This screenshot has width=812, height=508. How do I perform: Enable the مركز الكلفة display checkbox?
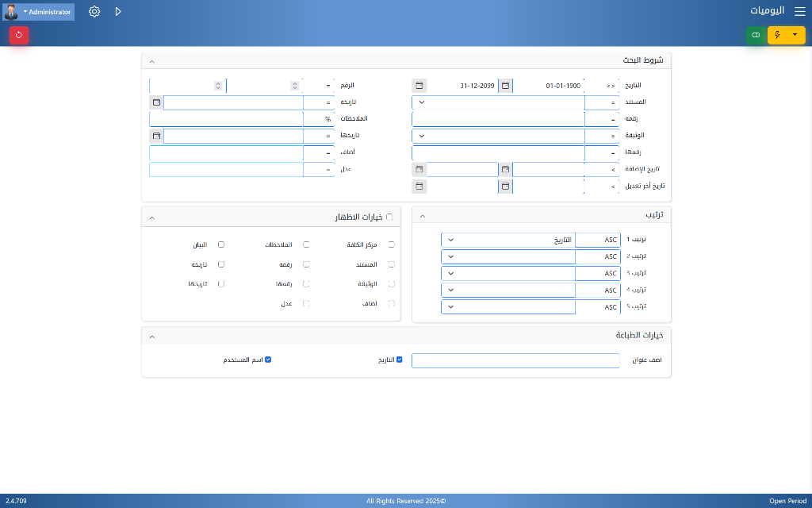[391, 245]
